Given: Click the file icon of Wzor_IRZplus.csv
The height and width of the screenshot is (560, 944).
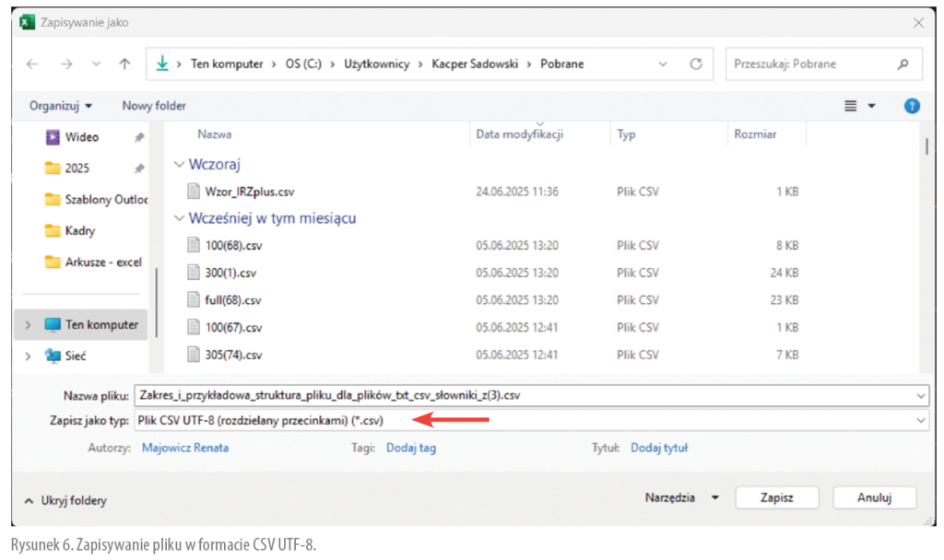Looking at the screenshot, I should point(194,192).
